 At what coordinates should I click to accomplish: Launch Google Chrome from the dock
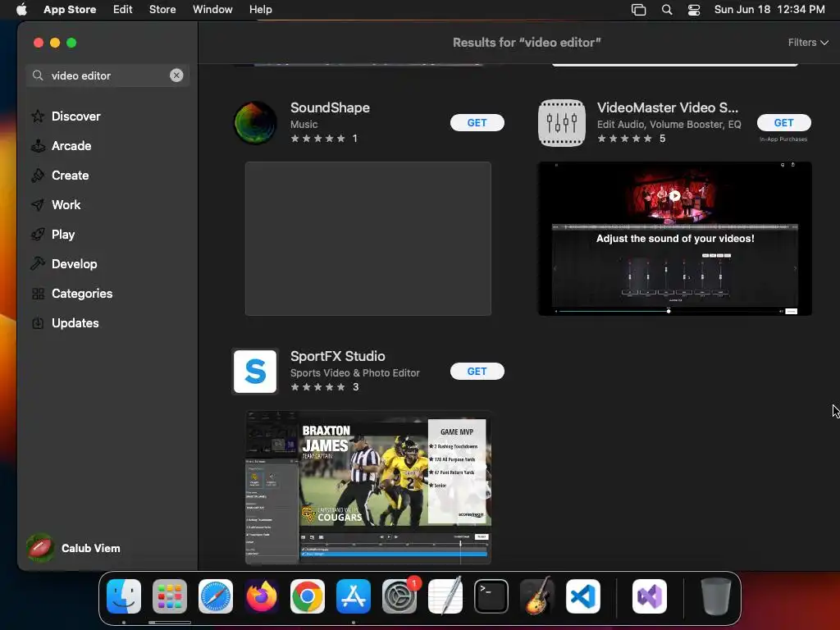point(308,596)
